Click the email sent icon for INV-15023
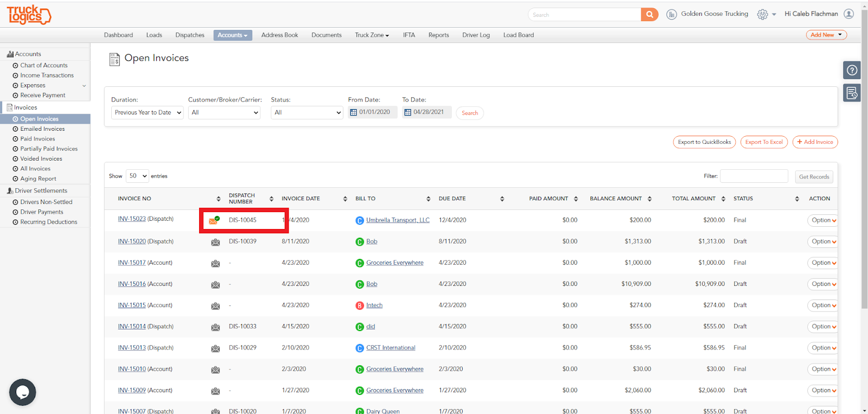 click(x=214, y=220)
